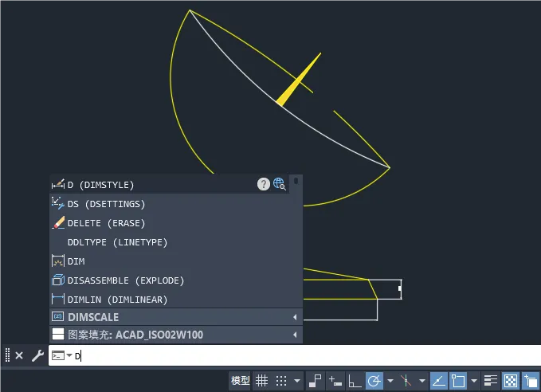Click the help icon in suggestion list
Image resolution: width=541 pixels, height=392 pixels.
263,184
